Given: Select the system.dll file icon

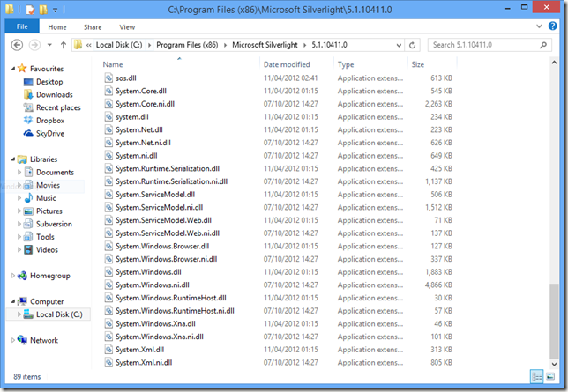Looking at the screenshot, I should (108, 117).
